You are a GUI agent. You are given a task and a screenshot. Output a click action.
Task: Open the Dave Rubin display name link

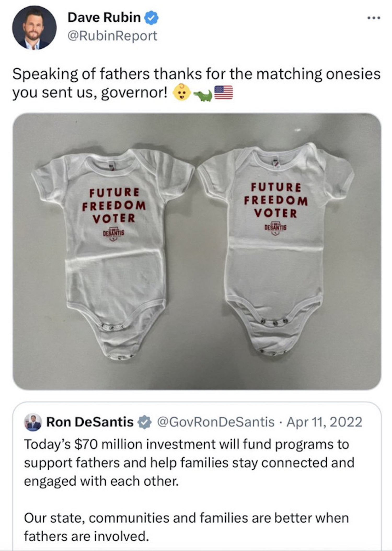coord(104,18)
